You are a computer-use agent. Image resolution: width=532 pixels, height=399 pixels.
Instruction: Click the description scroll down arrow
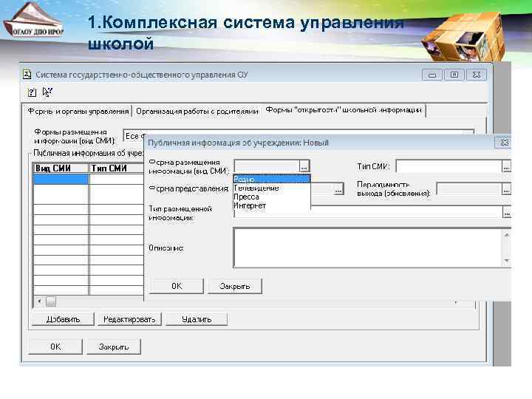[x=507, y=261]
